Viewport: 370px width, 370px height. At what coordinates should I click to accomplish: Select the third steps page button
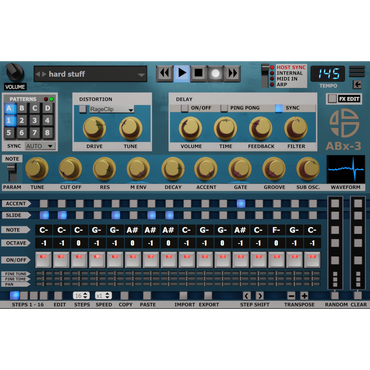(34, 295)
